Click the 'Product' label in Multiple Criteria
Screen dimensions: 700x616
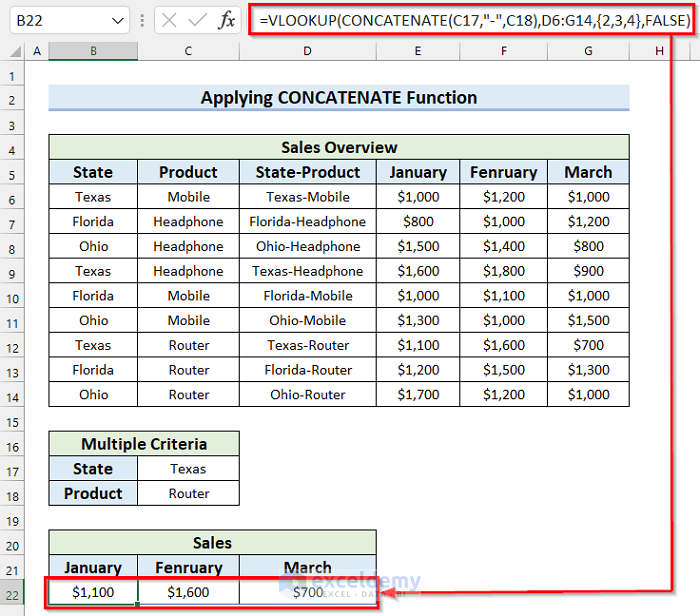(93, 493)
